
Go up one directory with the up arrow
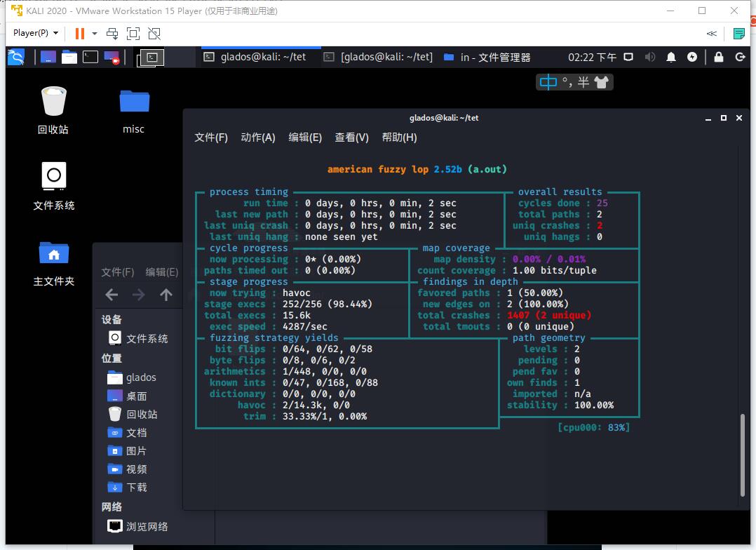(166, 295)
